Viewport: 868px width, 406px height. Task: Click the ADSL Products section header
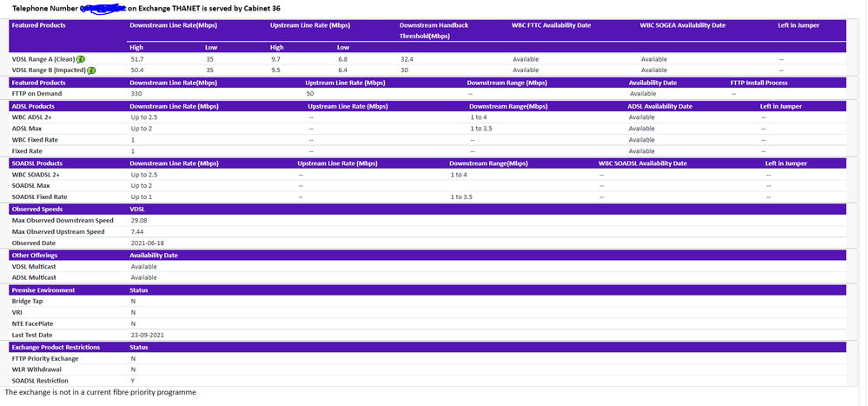39,106
